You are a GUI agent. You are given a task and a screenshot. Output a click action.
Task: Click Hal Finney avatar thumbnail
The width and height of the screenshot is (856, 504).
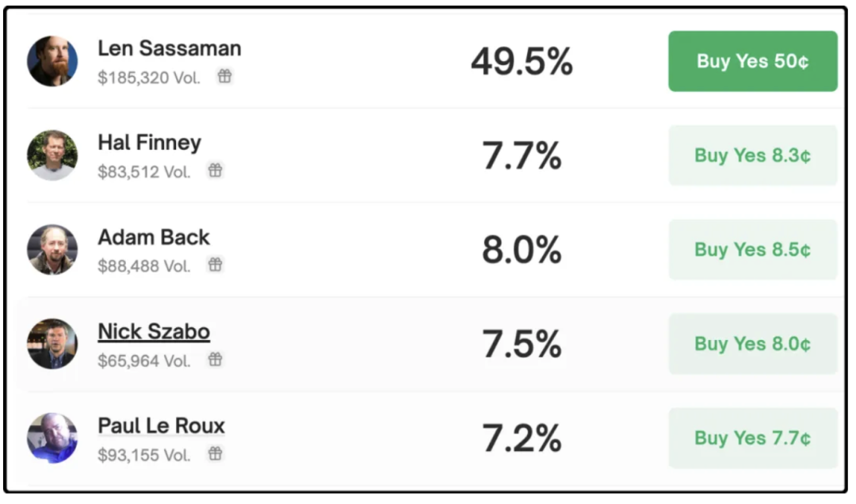tap(52, 155)
